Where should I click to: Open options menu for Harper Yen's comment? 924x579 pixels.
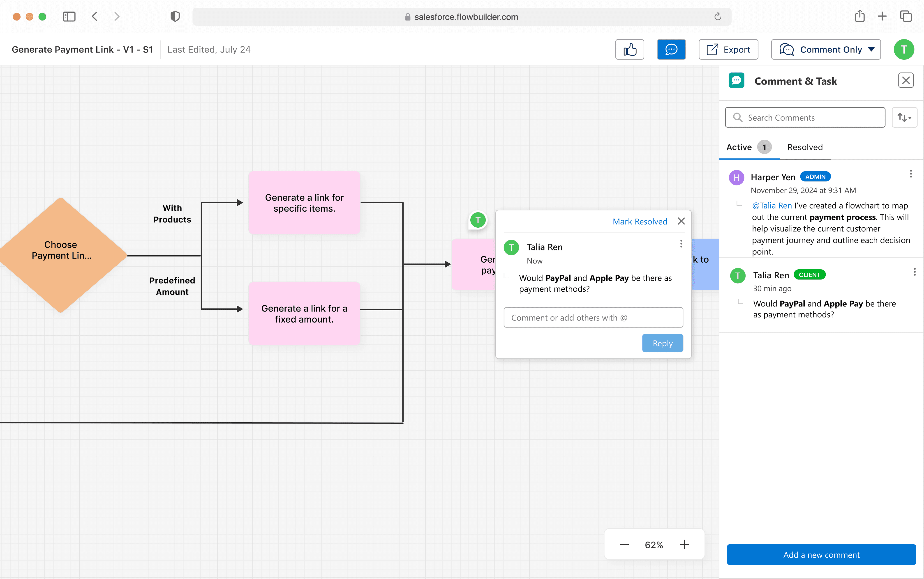pos(911,174)
